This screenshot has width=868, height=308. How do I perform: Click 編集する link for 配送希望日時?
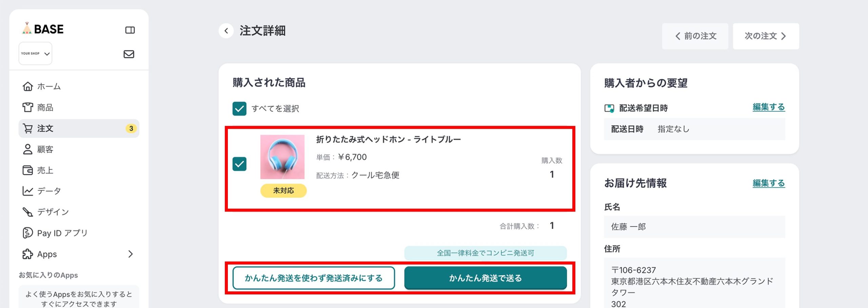pos(768,107)
